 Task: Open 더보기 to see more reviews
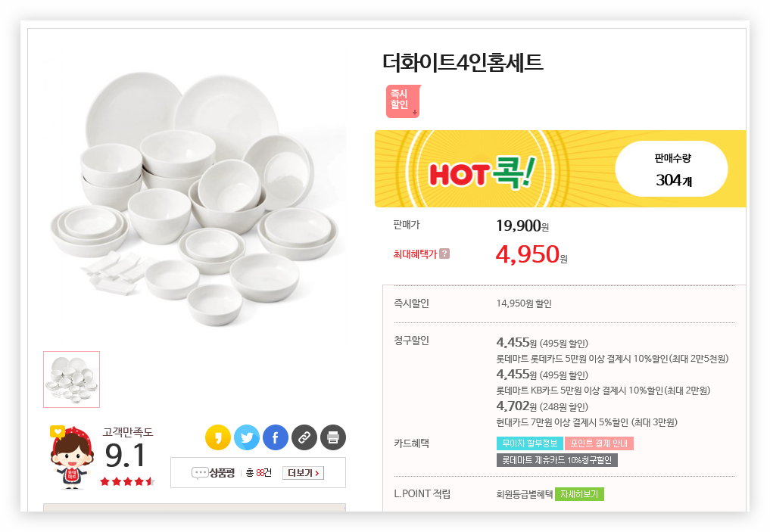point(303,473)
